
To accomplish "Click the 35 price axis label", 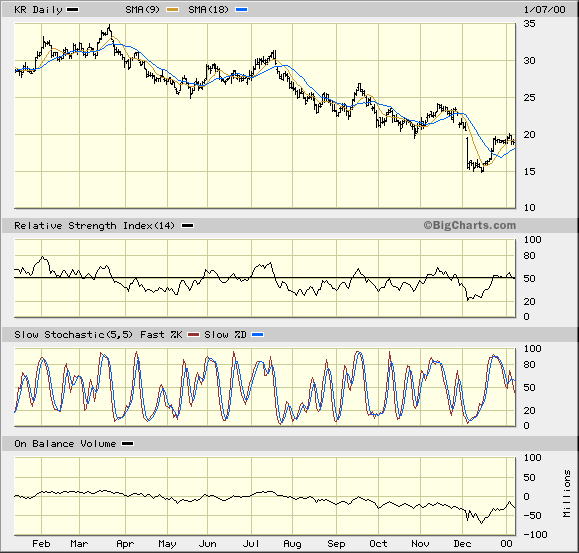I will coord(530,24).
